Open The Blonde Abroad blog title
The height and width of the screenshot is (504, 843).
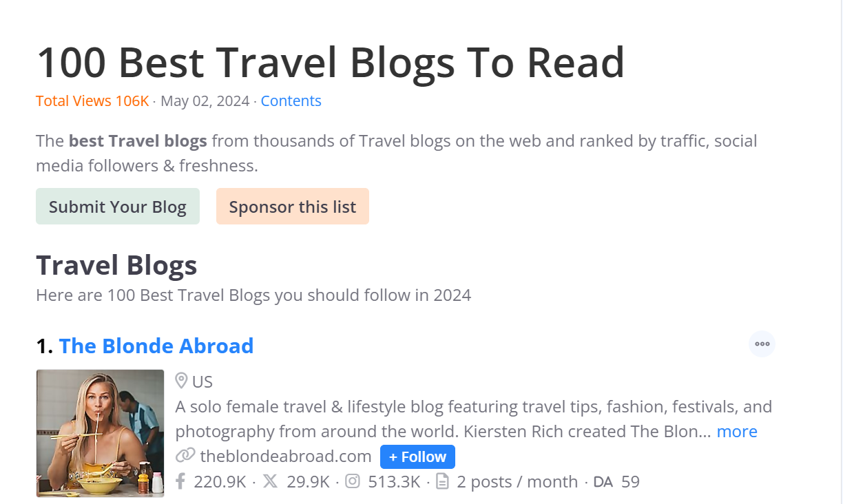pyautogui.click(x=156, y=346)
